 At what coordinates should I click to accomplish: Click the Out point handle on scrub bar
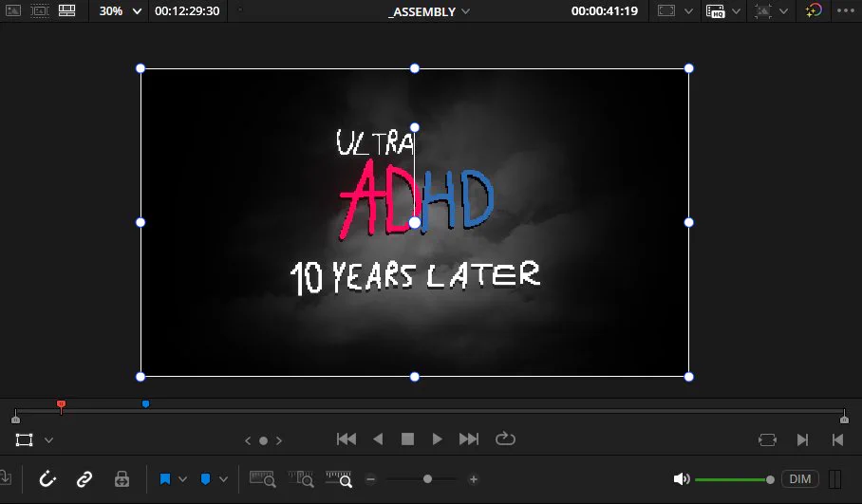click(x=844, y=419)
